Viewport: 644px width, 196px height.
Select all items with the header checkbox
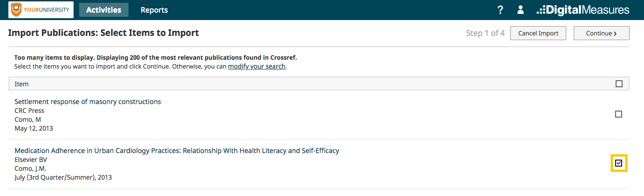[x=619, y=84]
